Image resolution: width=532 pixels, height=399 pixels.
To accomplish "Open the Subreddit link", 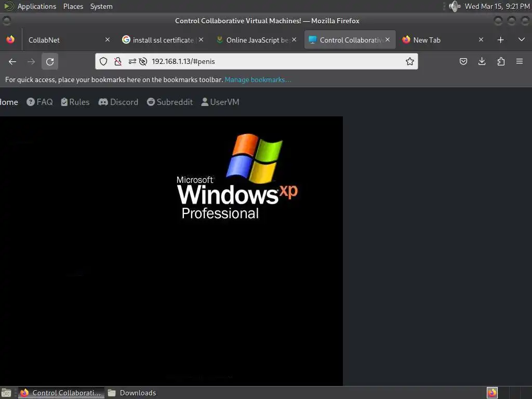I will coord(170,102).
